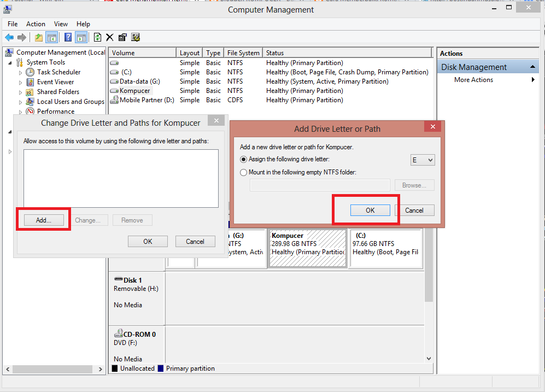The image size is (545, 392).
Task: Select Mount in the following empty NTFS folder
Action: (244, 172)
